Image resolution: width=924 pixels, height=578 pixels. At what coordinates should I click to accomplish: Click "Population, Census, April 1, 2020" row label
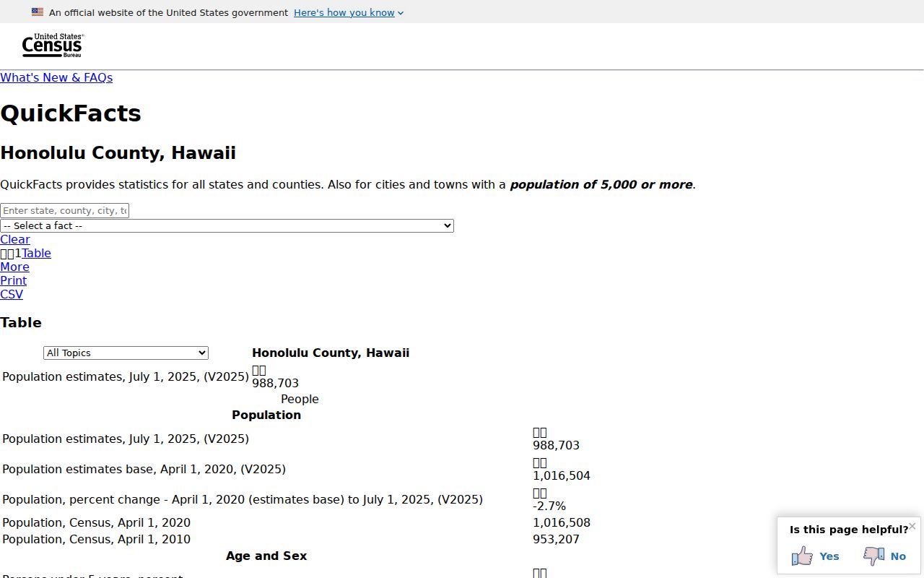point(97,522)
